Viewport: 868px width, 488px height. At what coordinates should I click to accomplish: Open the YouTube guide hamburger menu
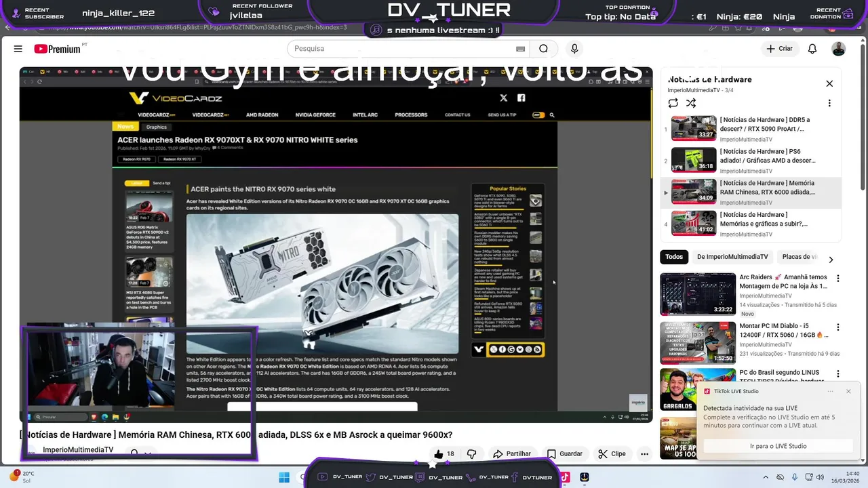click(18, 49)
